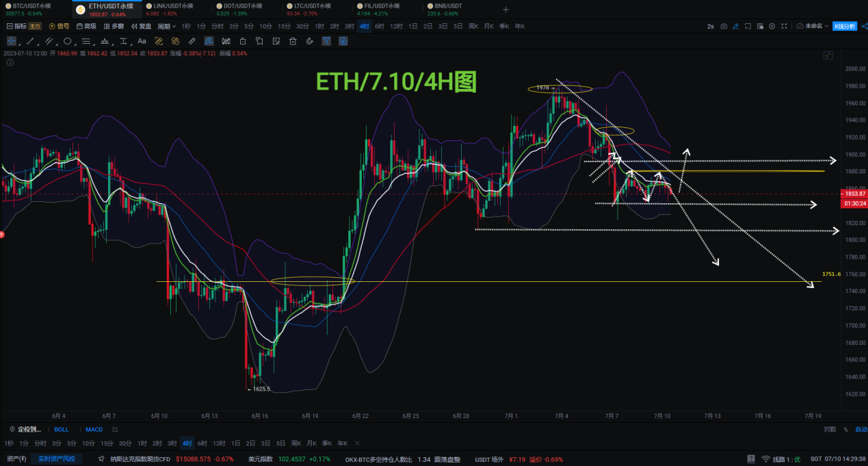Select the 1日 timeframe in top bar
The image size is (868, 466).
[413, 26]
